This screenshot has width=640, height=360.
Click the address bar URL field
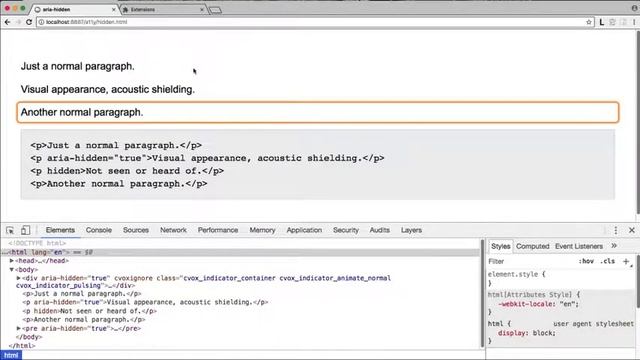coord(314,22)
